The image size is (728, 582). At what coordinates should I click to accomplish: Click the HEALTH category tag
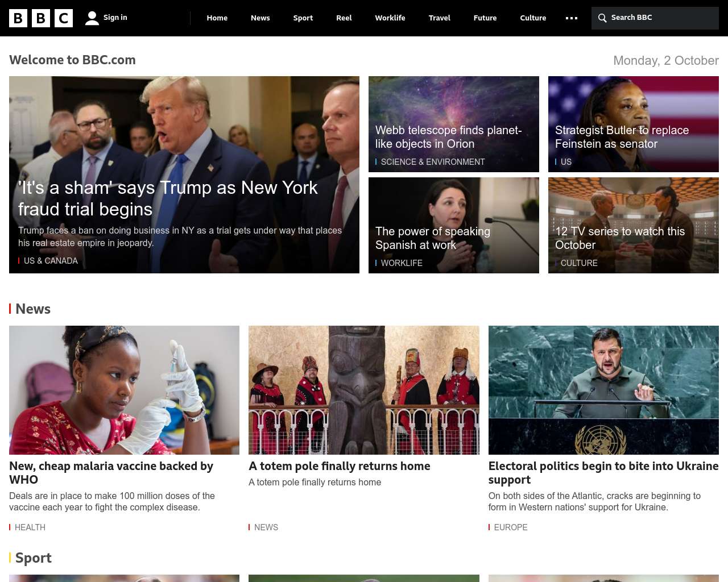30,527
